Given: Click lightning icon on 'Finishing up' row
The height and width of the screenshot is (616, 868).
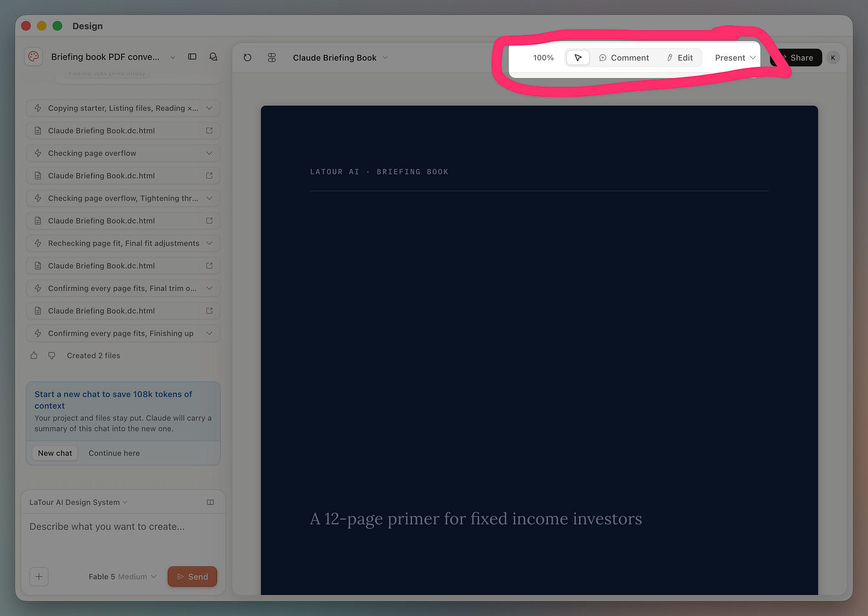Looking at the screenshot, I should pyautogui.click(x=38, y=334).
